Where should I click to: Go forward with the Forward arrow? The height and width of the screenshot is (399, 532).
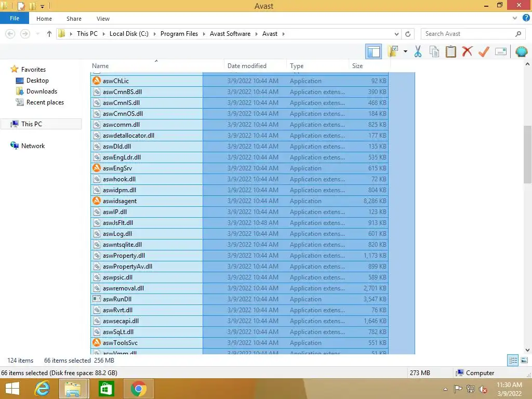25,34
